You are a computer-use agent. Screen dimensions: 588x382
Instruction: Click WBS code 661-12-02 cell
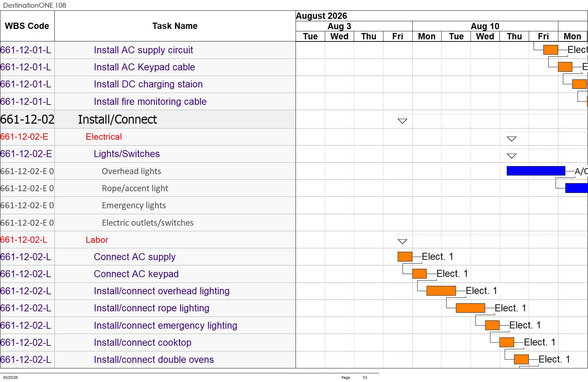coord(27,119)
